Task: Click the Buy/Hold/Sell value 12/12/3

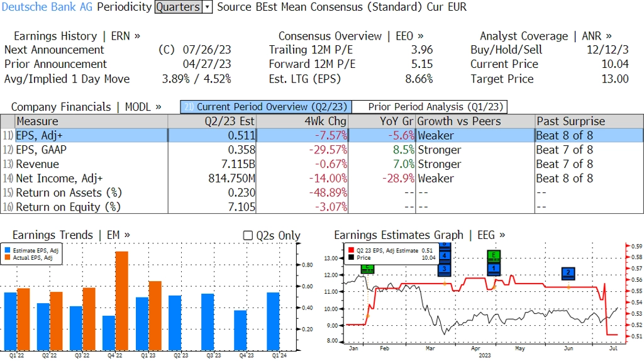Action: (x=608, y=50)
